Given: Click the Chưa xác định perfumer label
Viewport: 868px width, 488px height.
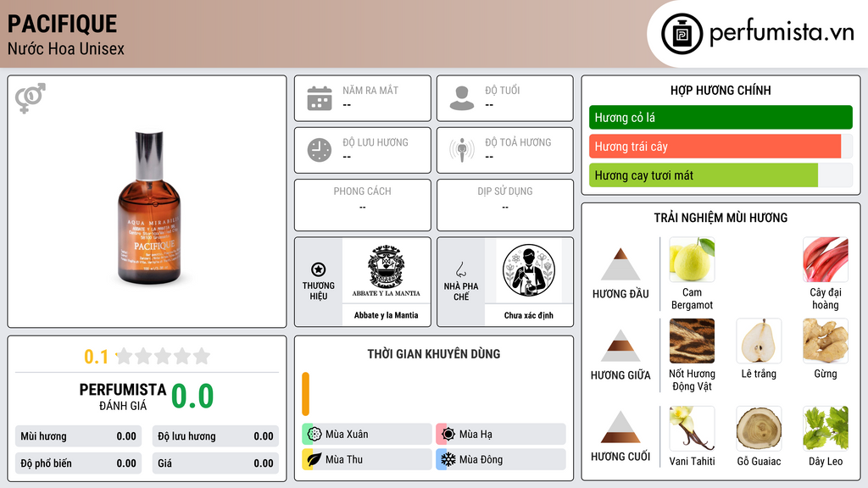Looking at the screenshot, I should point(529,315).
